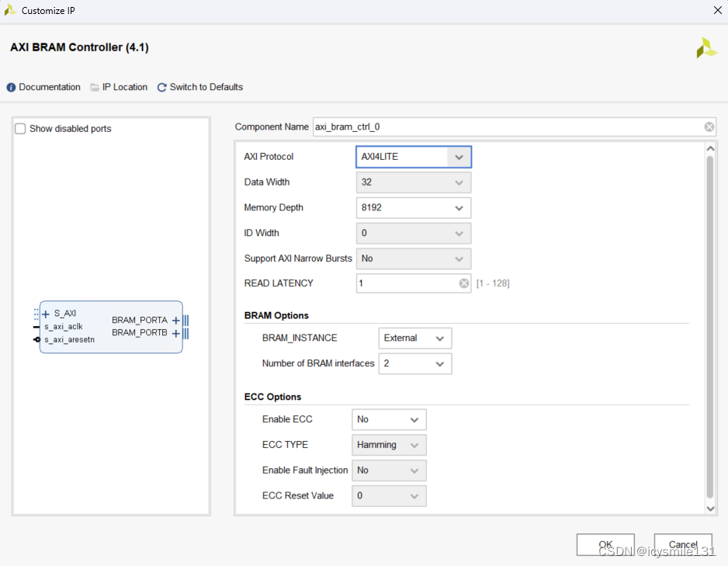This screenshot has width=728, height=566.
Task: Click the BRAM_PORTA port label
Action: (x=139, y=321)
